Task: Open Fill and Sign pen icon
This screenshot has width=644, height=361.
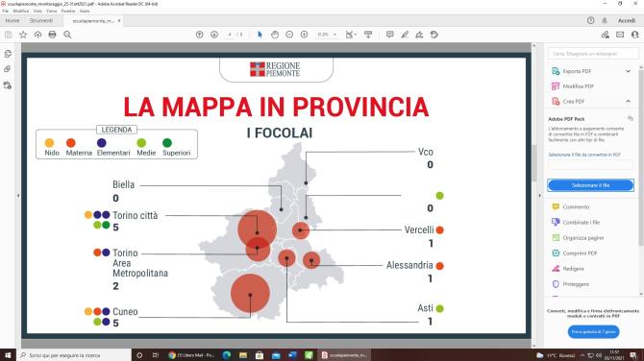Action: tap(605, 35)
